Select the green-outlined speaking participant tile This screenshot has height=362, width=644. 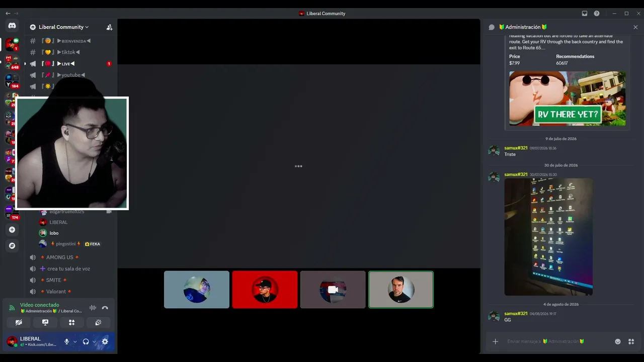[x=401, y=290]
